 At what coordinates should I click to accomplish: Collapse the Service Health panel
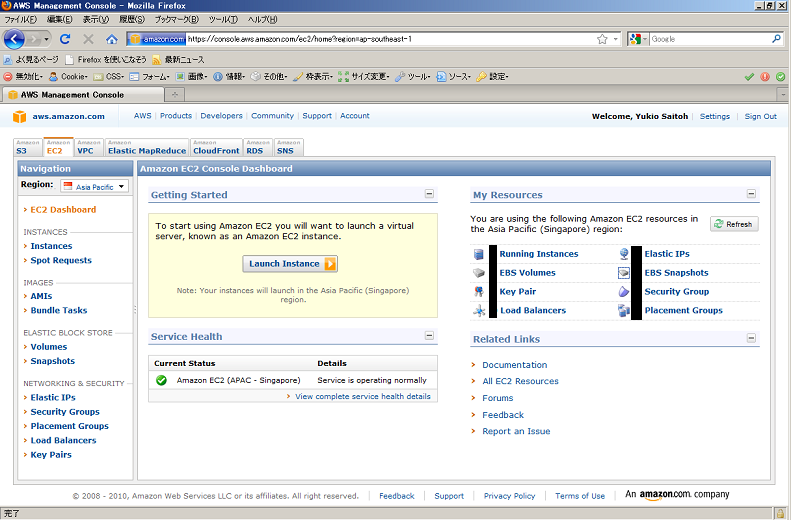(429, 337)
